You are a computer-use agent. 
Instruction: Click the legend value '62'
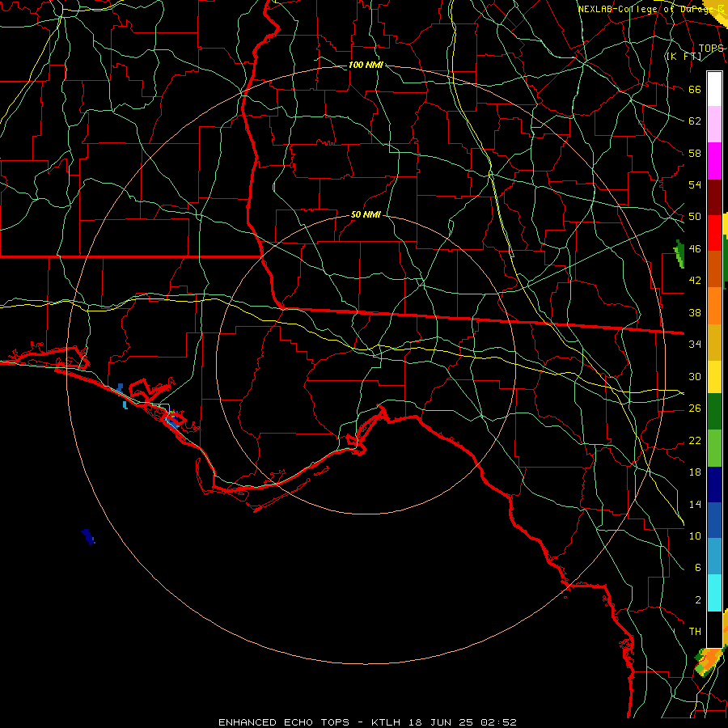[x=695, y=121]
